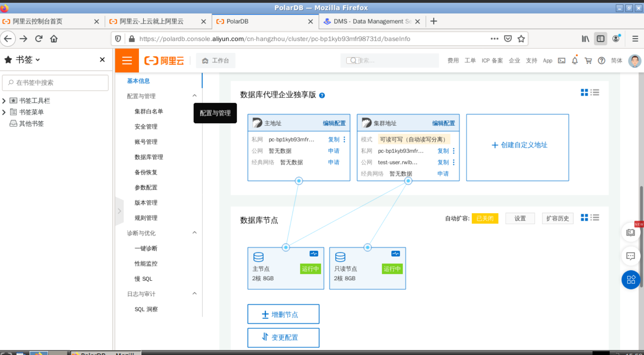Edit configuration of 集群地址 endpoint
Image resolution: width=644 pixels, height=355 pixels.
coord(443,123)
